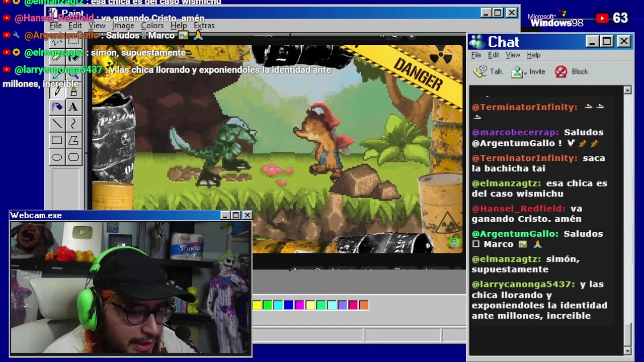This screenshot has height=362, width=644.
Task: Pick the periwinkle purple color swatch
Action: 342,305
